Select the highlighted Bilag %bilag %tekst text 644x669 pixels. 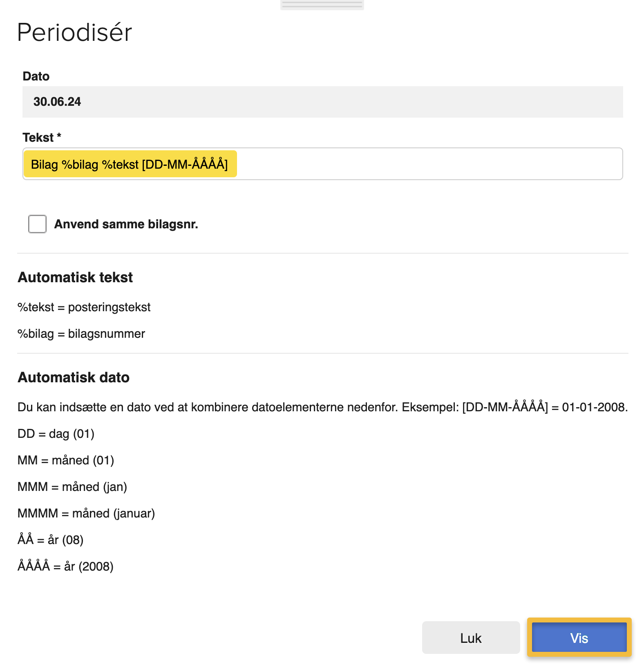click(x=130, y=164)
